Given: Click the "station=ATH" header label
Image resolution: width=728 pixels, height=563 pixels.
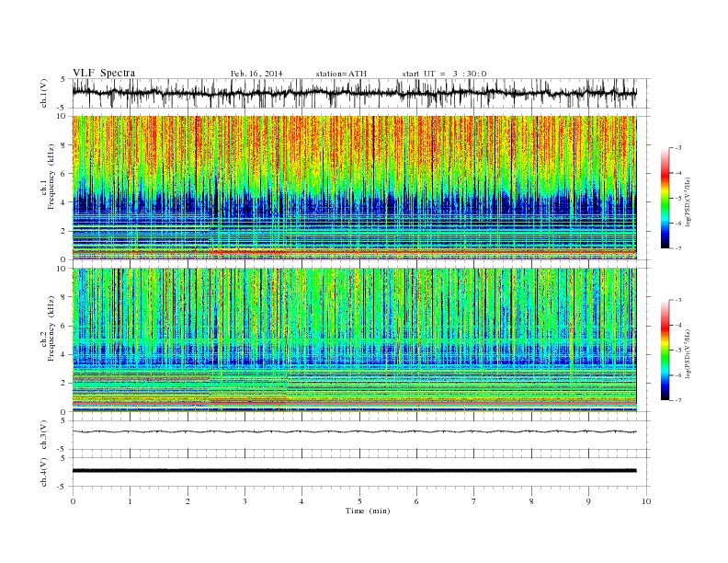Looking at the screenshot, I should (x=341, y=74).
